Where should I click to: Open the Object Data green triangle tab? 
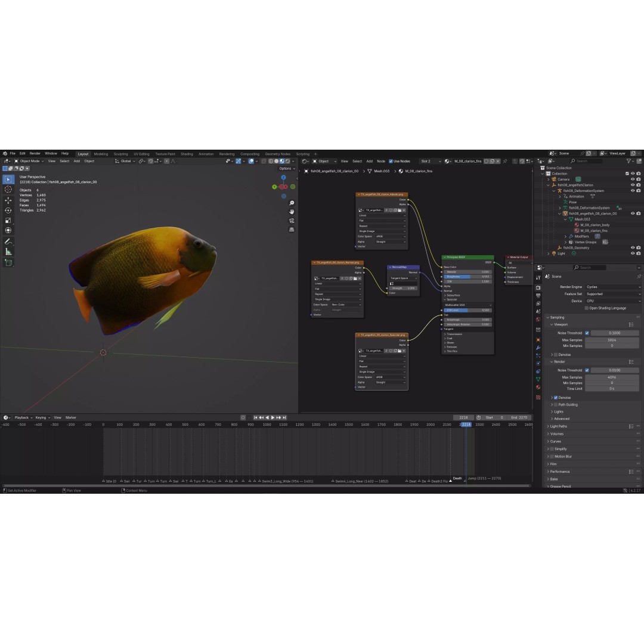point(538,379)
